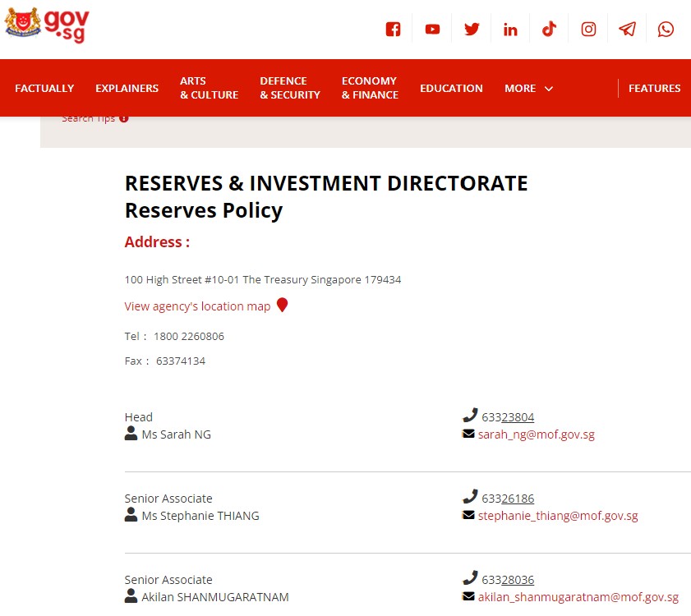Go to ECONOMY & FINANCE section
The image size is (691, 616).
pyautogui.click(x=370, y=88)
